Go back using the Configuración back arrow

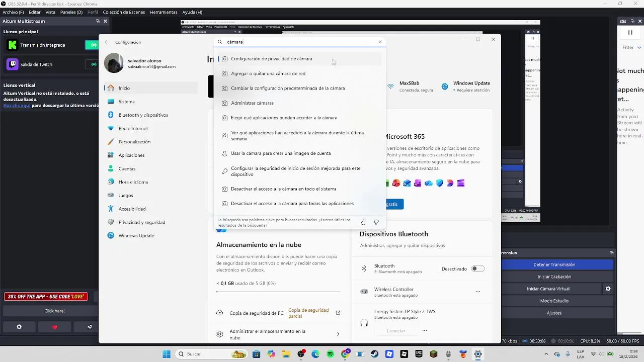[107, 42]
